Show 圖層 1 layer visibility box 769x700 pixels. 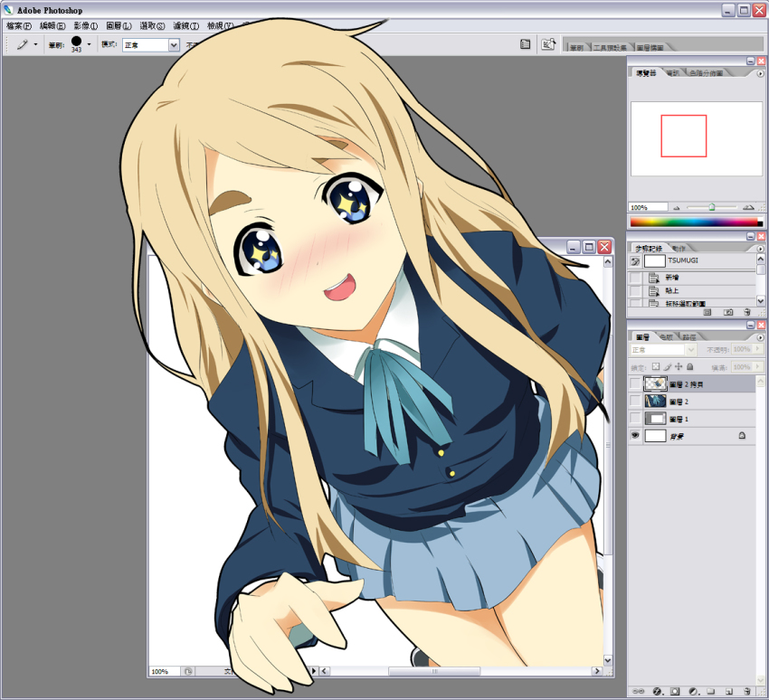(635, 418)
